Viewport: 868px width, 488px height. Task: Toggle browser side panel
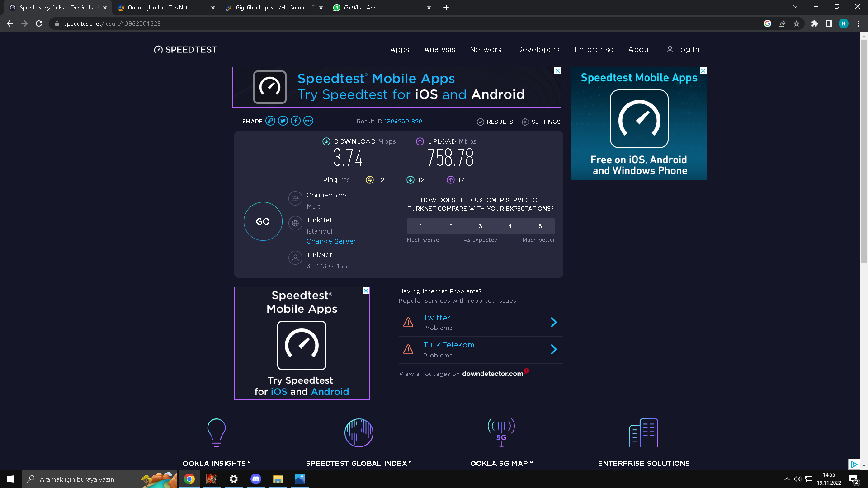coord(829,23)
